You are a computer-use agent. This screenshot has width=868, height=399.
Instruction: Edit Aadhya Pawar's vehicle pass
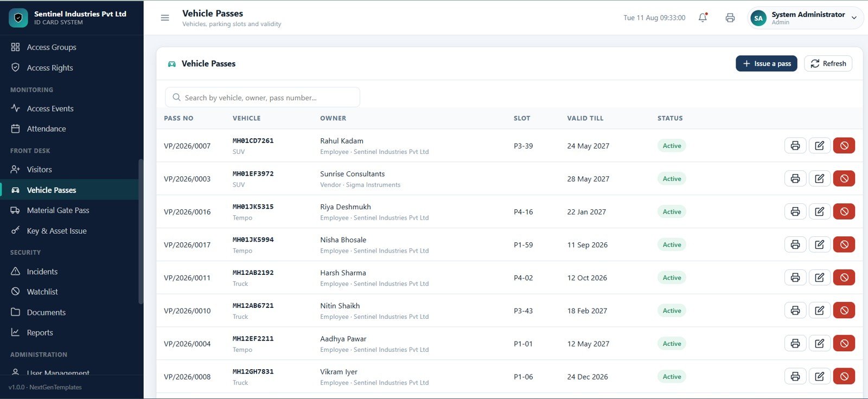(x=820, y=344)
